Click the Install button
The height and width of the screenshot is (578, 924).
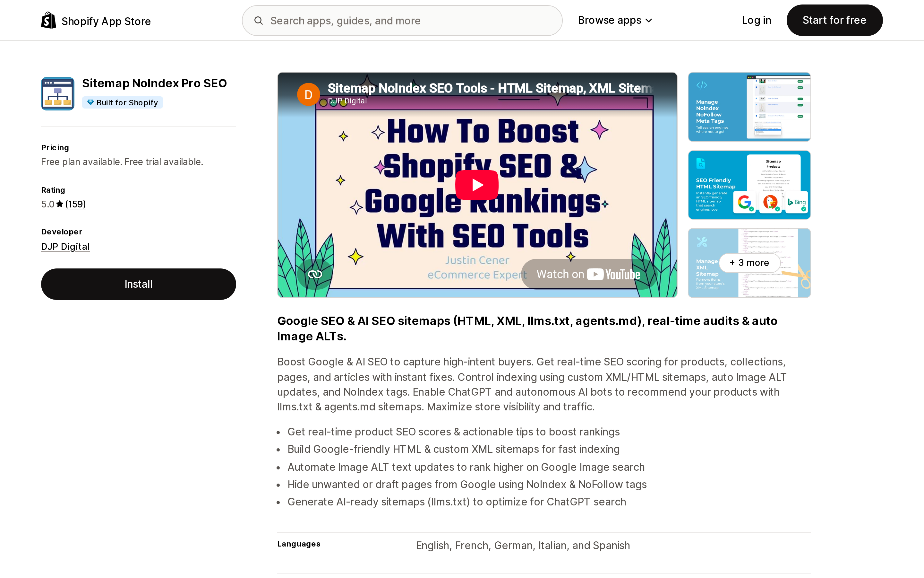(x=139, y=284)
